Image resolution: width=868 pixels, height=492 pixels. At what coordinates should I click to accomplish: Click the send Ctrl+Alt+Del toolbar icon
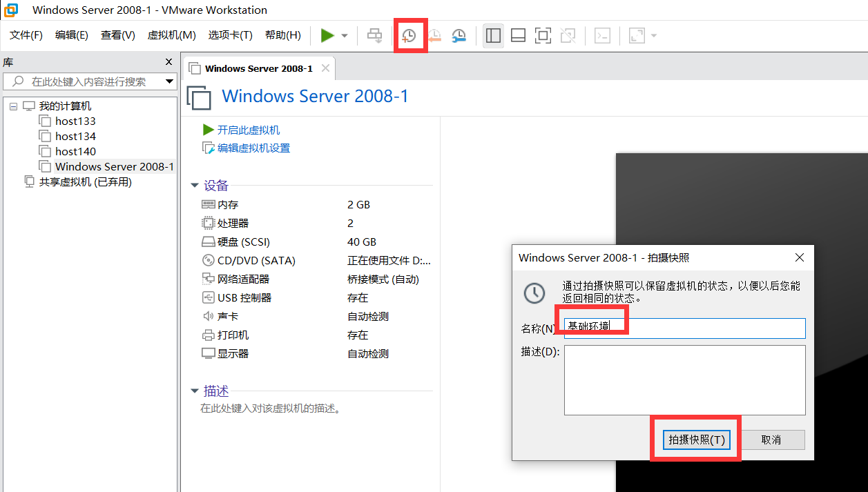[375, 35]
